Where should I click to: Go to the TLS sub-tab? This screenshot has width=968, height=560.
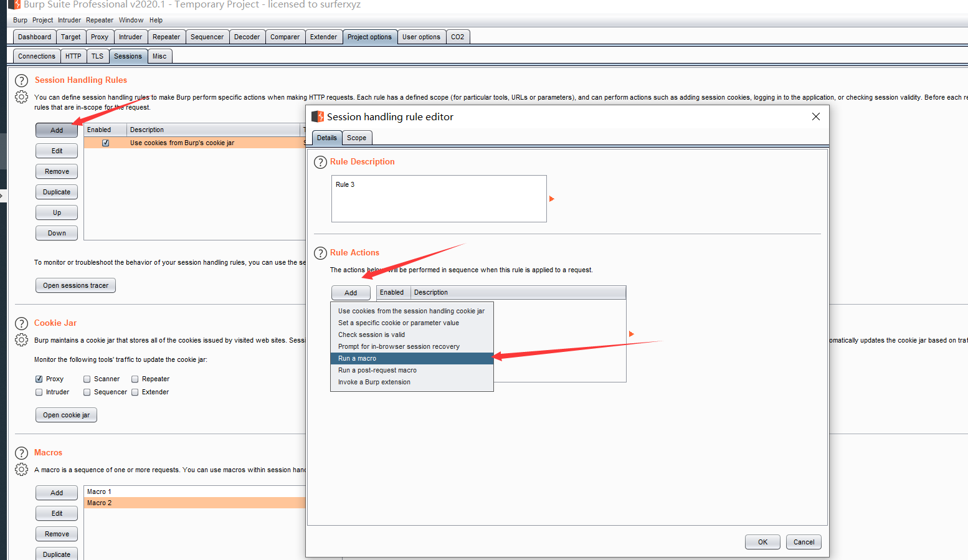(x=98, y=56)
